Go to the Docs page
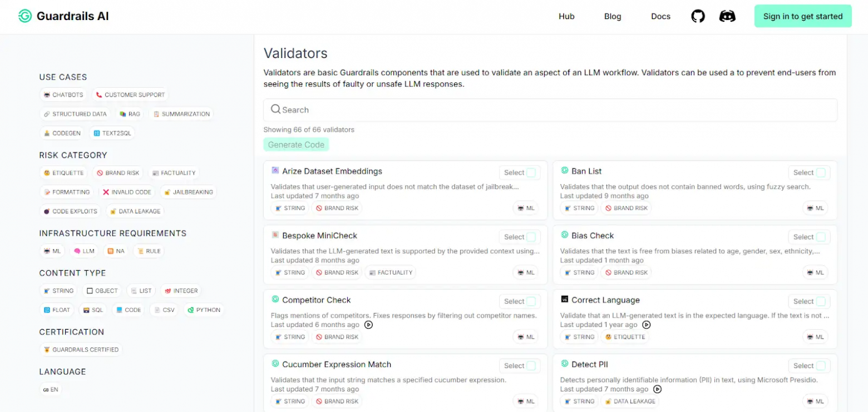The image size is (868, 412). 660,16
